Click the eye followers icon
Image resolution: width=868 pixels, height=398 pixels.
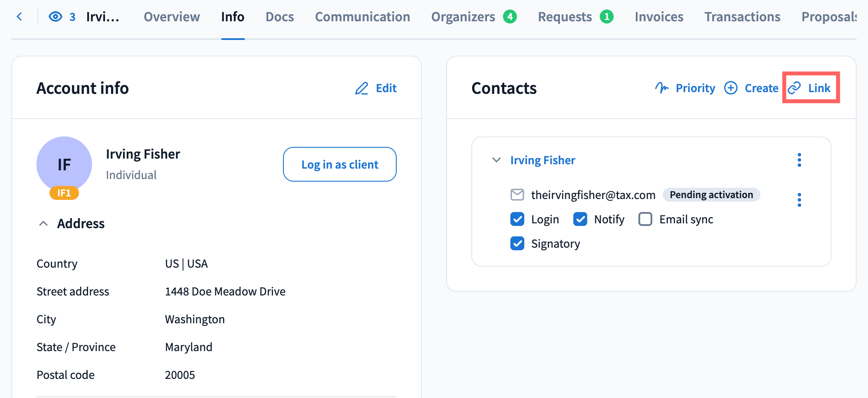[x=56, y=17]
